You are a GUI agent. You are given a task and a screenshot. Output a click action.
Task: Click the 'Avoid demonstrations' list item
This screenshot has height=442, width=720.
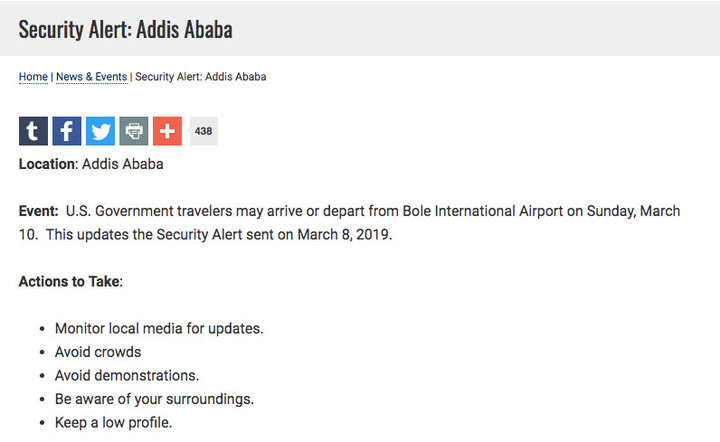[x=127, y=375]
